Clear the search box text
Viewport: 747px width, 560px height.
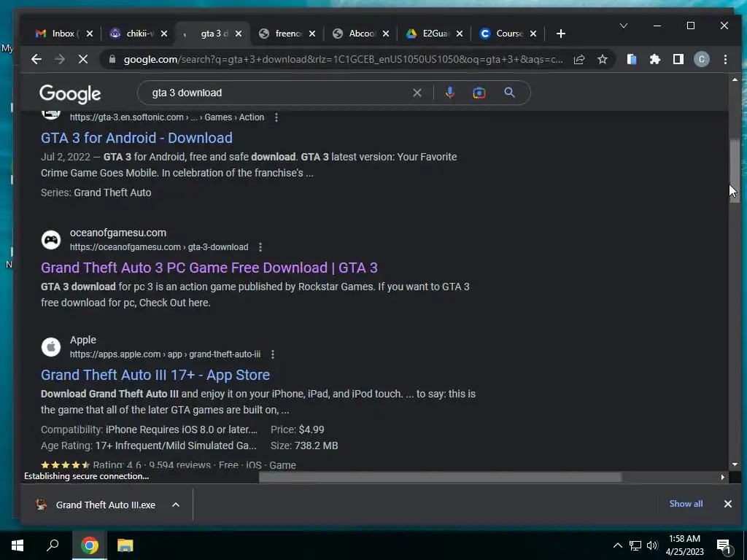pyautogui.click(x=417, y=93)
